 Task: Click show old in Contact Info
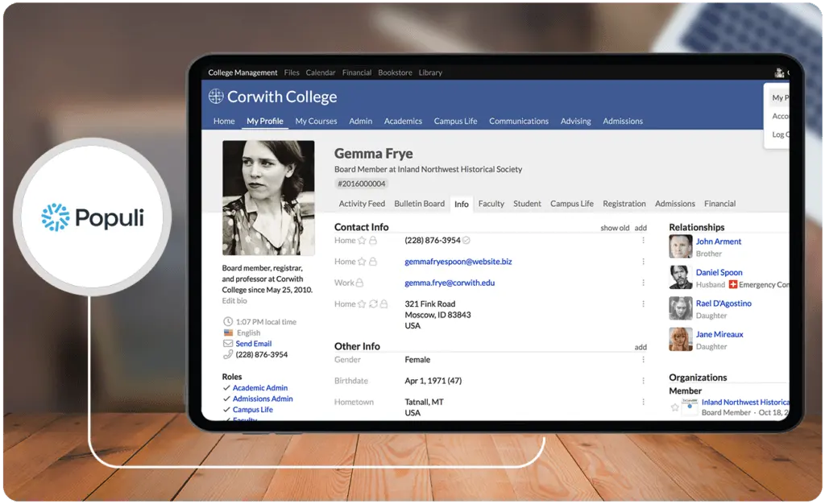pos(615,228)
